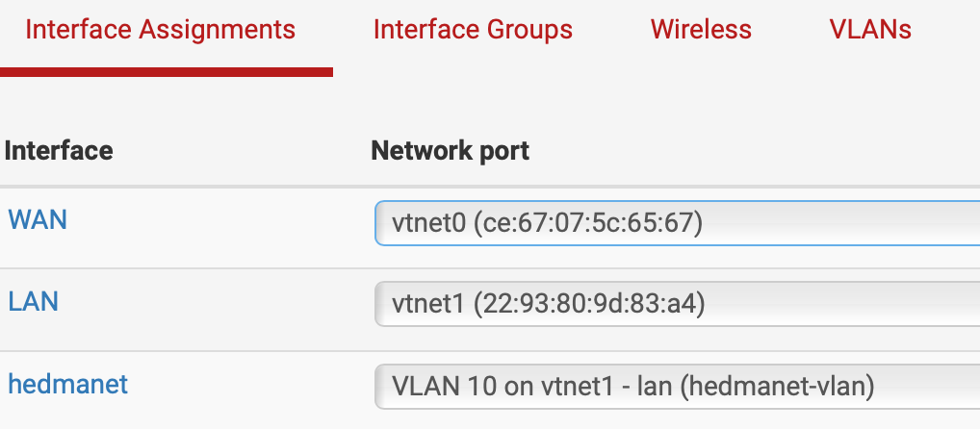This screenshot has height=429, width=980.
Task: Open the hedmanet interface link
Action: [68, 385]
